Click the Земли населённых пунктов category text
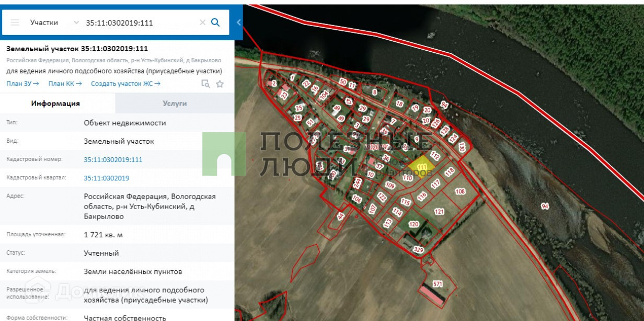The width and height of the screenshot is (644, 321). click(133, 272)
